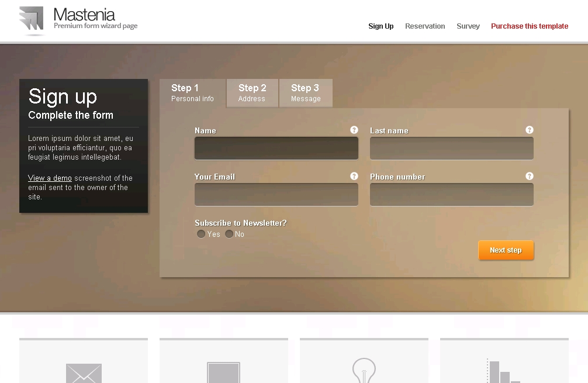Select No for newsletter subscription
This screenshot has width=588, height=383.
229,234
